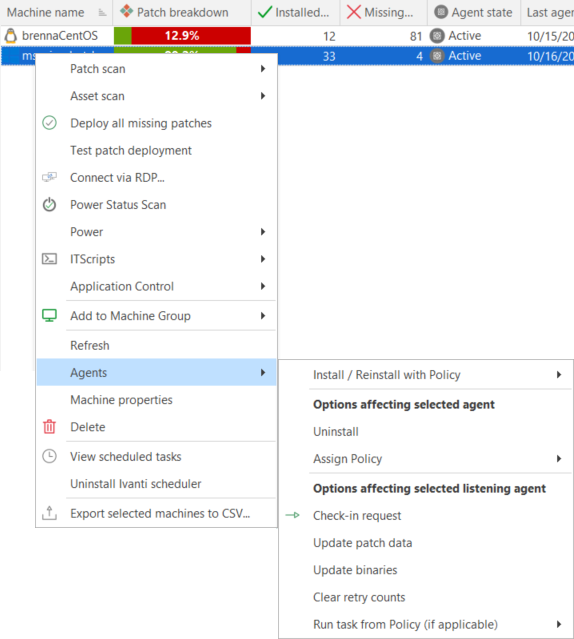Expand the Power submenu arrow
574x639 pixels.
(x=263, y=231)
